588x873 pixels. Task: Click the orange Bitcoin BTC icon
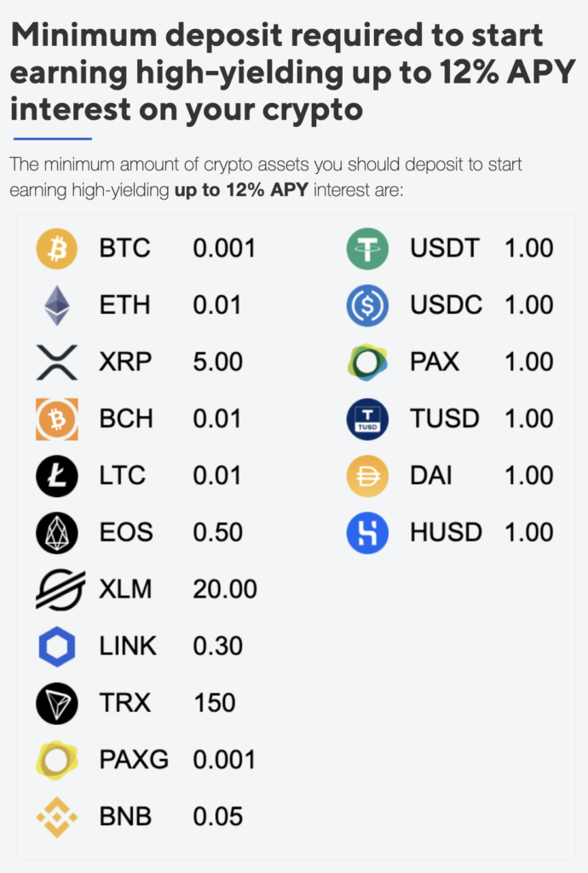[x=57, y=248]
